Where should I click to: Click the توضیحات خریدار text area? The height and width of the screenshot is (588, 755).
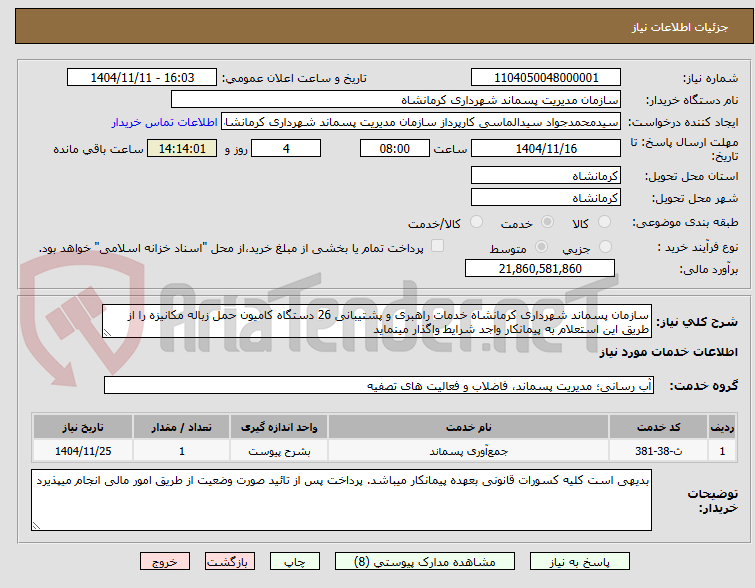coord(341,500)
